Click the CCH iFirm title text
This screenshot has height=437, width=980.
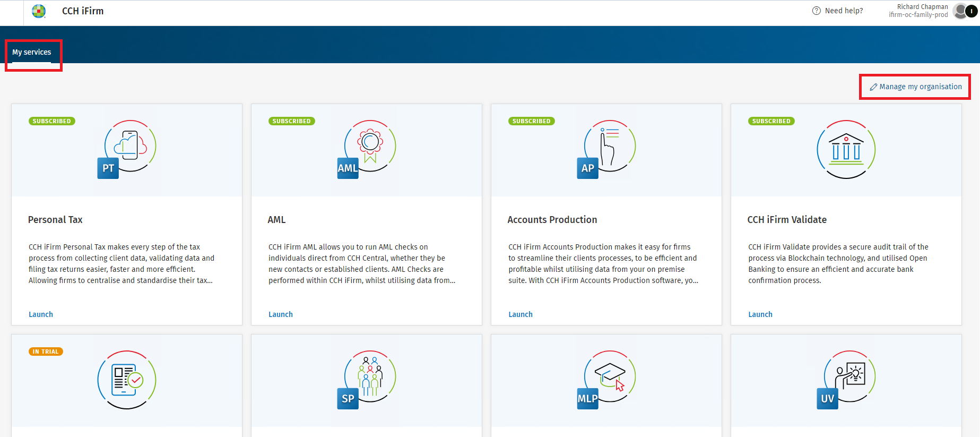83,11
